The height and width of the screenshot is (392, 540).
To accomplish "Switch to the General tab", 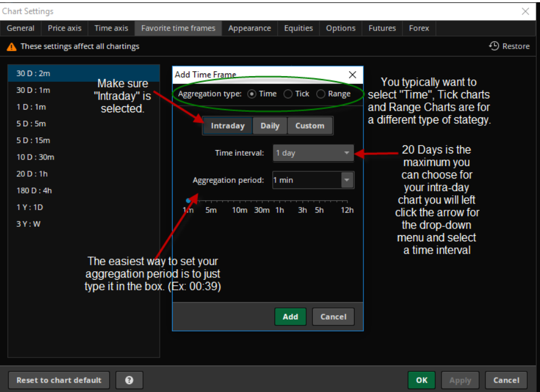I will 21,28.
